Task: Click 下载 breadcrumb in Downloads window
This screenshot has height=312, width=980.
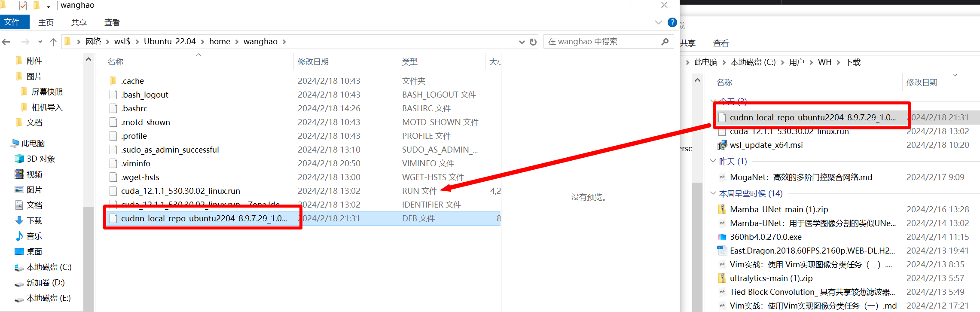Action: click(853, 62)
